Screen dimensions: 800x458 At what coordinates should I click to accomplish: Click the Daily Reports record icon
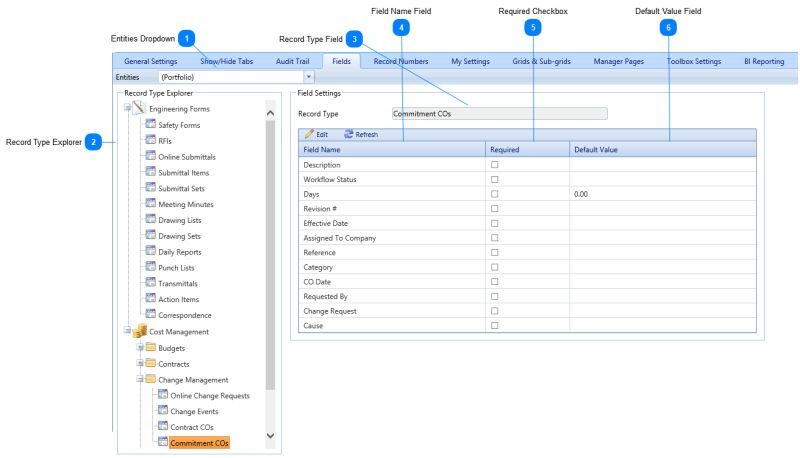pos(151,250)
